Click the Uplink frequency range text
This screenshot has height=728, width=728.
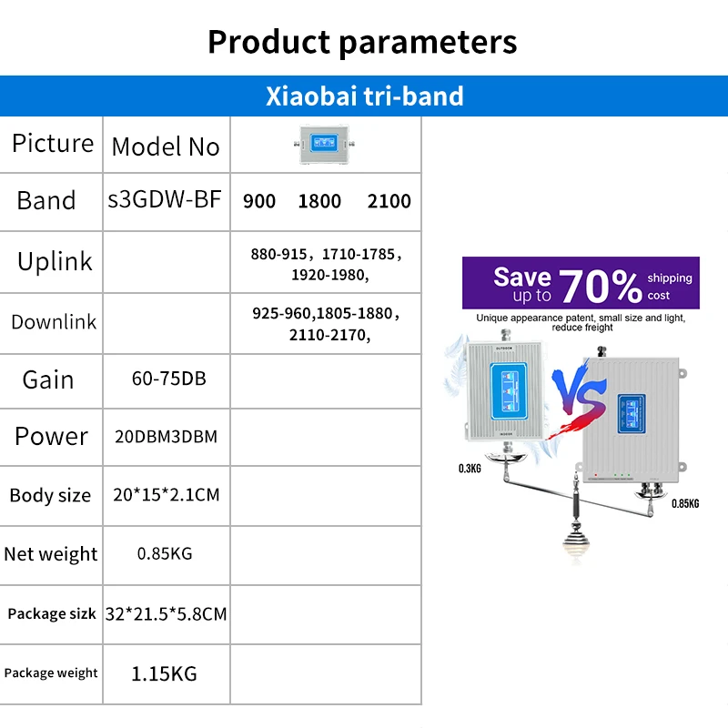click(x=325, y=264)
